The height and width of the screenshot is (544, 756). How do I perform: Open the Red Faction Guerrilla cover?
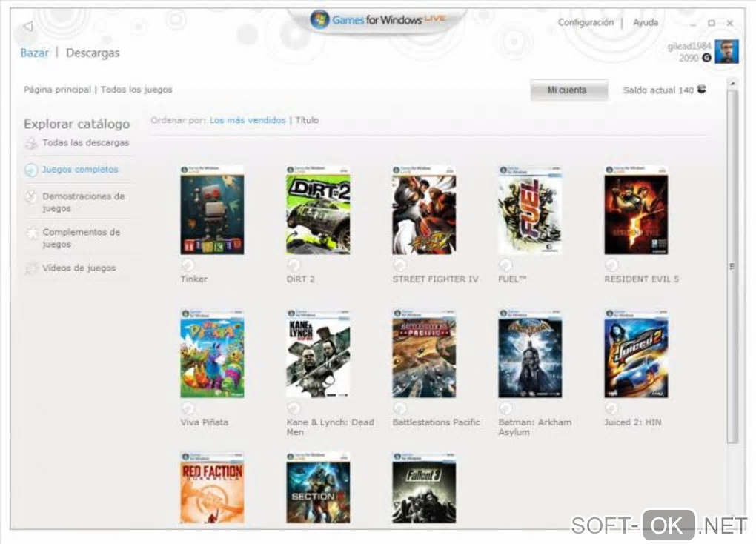click(212, 488)
